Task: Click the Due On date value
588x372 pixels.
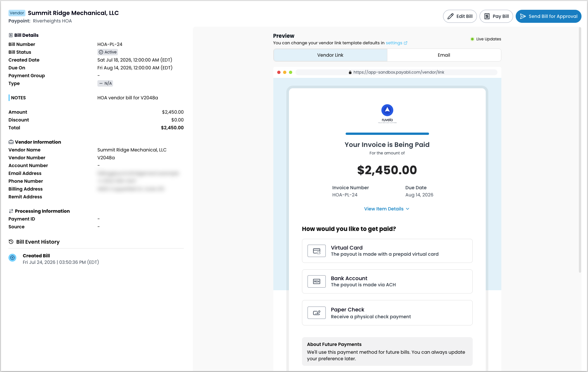Action: click(x=135, y=68)
